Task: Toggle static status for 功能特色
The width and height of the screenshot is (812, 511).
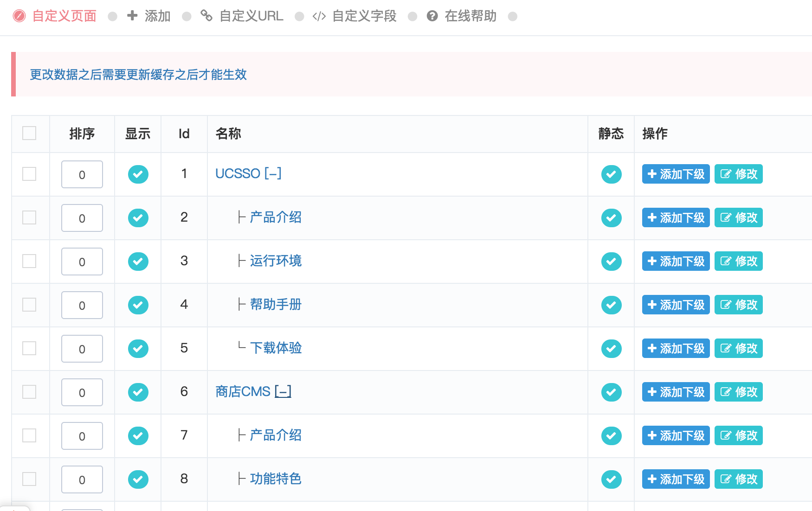Action: pos(612,479)
